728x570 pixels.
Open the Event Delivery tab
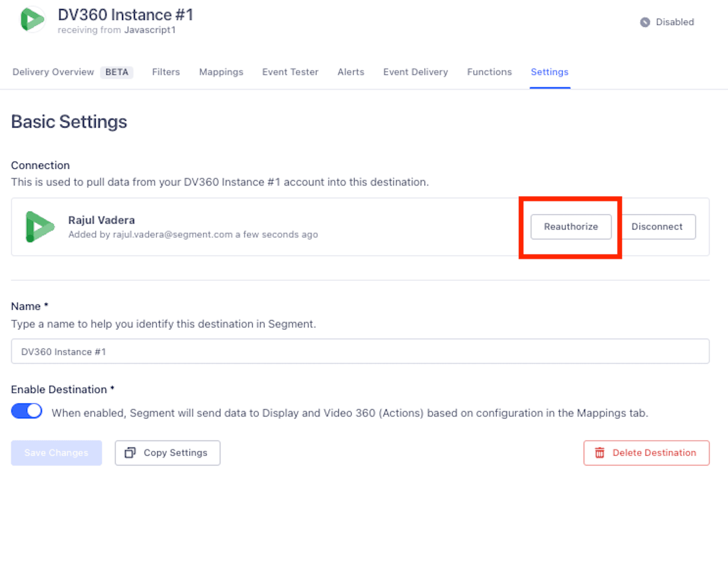pyautogui.click(x=415, y=72)
